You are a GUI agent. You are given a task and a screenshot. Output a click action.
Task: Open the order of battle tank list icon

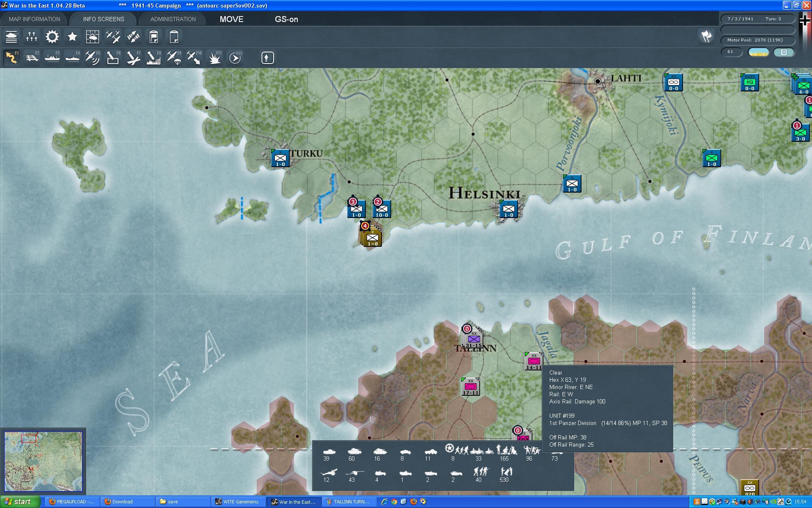click(11, 37)
